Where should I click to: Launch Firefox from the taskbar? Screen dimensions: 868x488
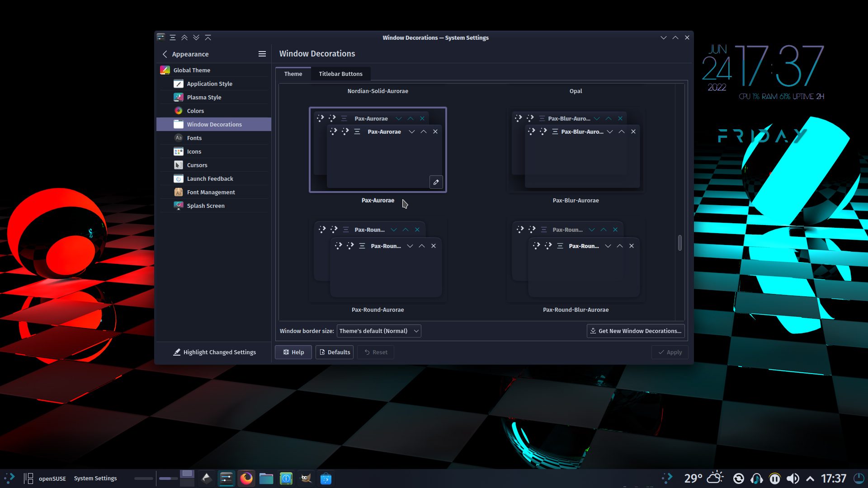tap(246, 478)
